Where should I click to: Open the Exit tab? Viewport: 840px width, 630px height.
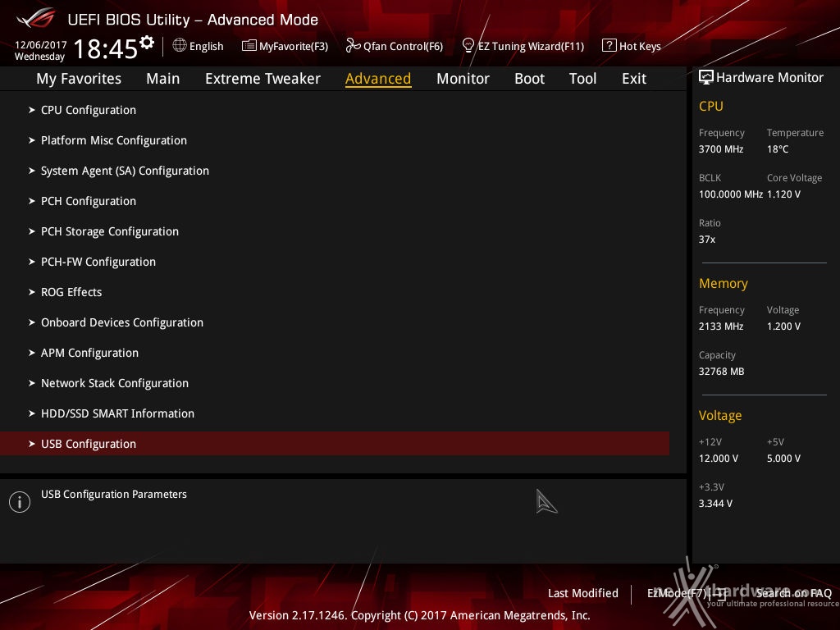click(x=634, y=79)
